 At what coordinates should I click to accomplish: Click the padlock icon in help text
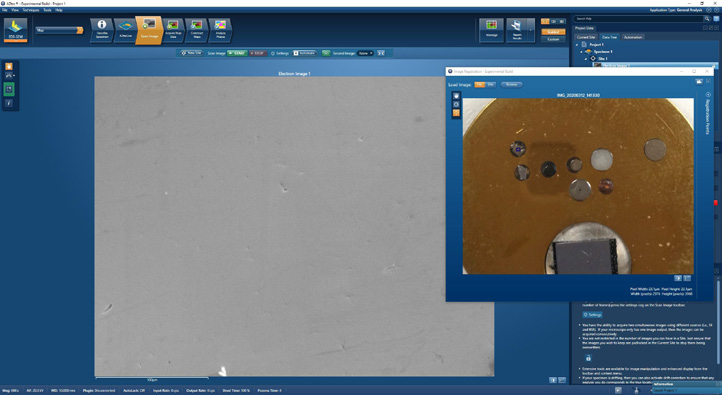[x=588, y=358]
